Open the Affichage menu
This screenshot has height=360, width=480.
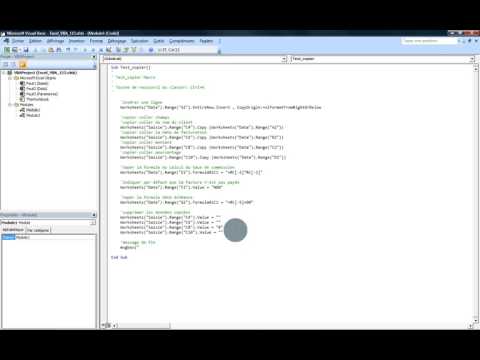[55, 41]
